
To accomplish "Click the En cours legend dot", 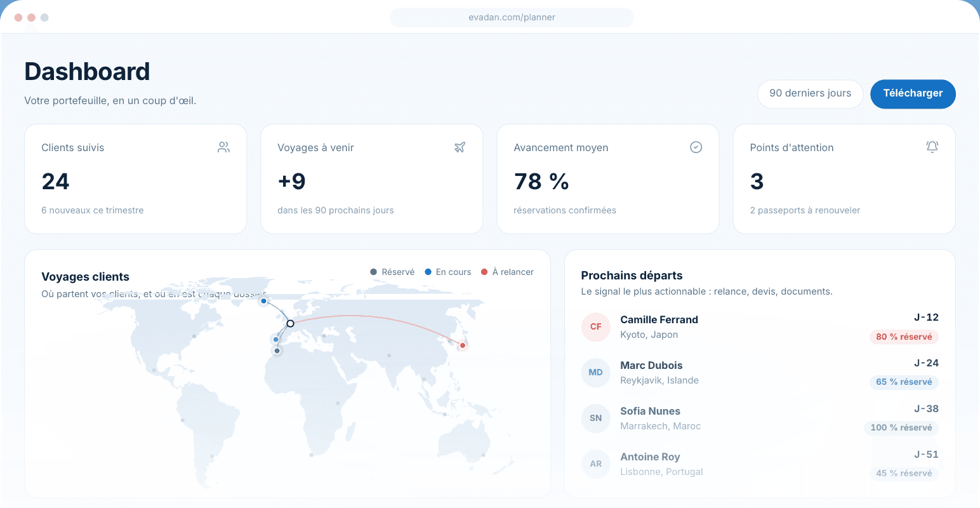I will (428, 272).
